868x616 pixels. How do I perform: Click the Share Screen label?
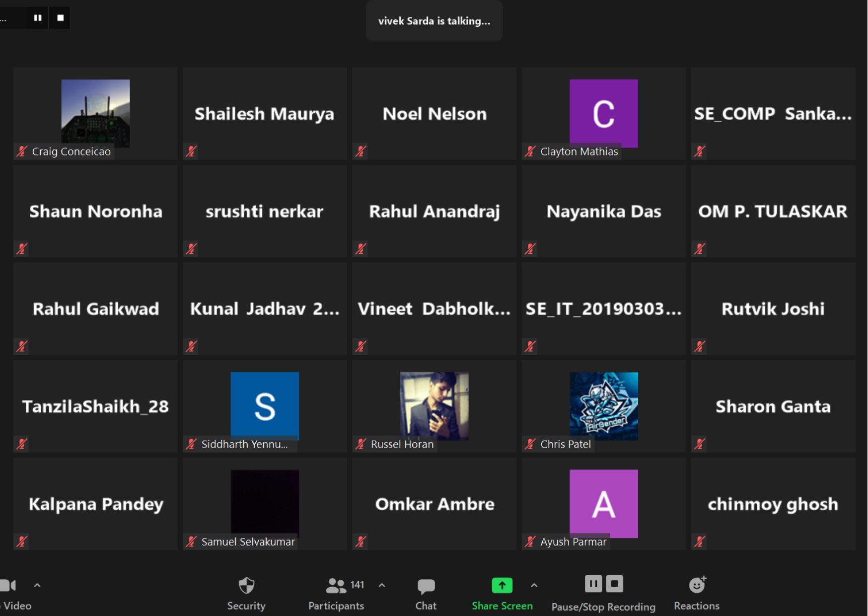pyautogui.click(x=502, y=606)
